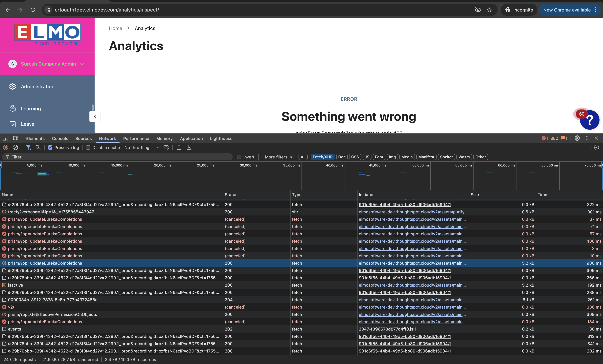Select the DevTools inspect element picker icon
The height and width of the screenshot is (364, 603).
coord(6,138)
